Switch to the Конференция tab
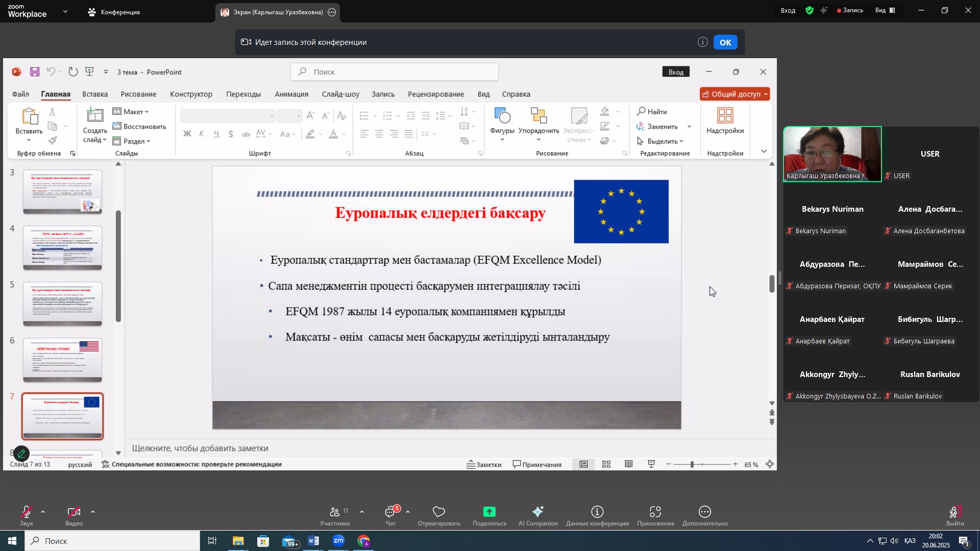This screenshot has height=551, width=980. click(114, 12)
